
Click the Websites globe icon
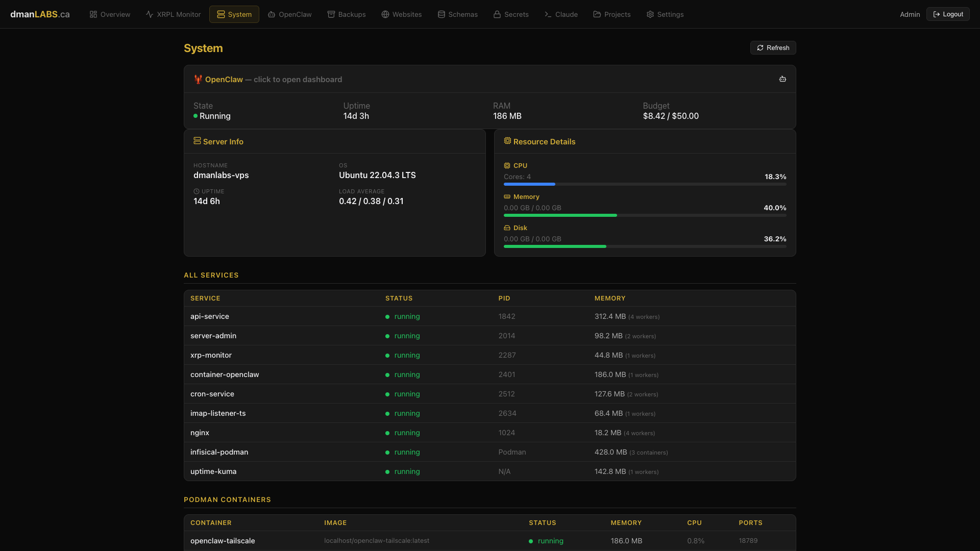(385, 14)
